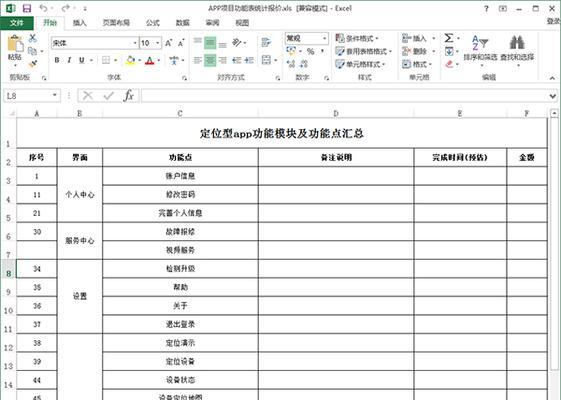Apply fill color with paint bucket
The image size is (561, 400).
[x=131, y=60]
